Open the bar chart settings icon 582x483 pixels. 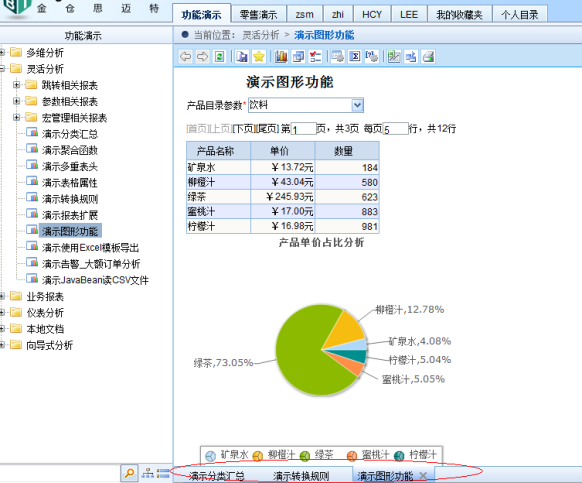281,57
